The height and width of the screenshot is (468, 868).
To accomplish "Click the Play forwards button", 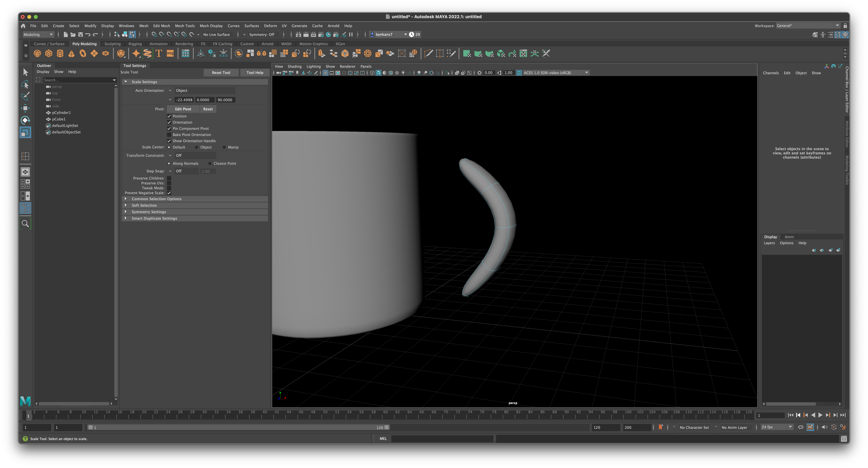I will tap(820, 415).
